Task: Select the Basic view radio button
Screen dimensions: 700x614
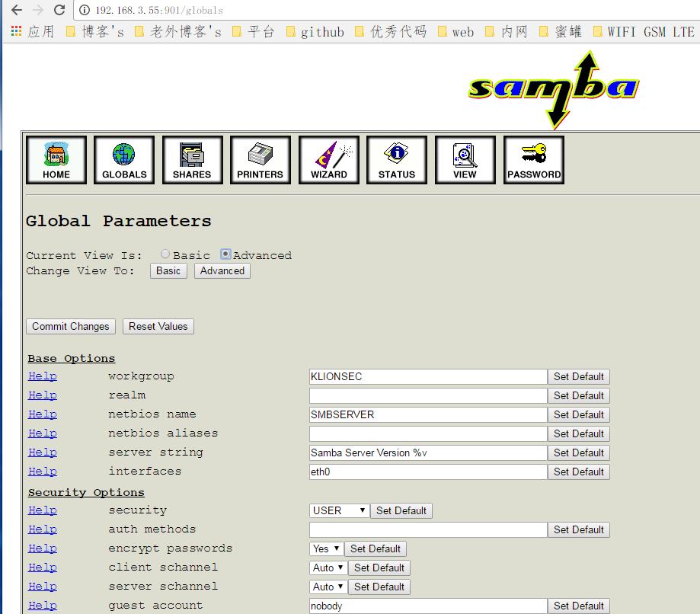Action: [165, 254]
